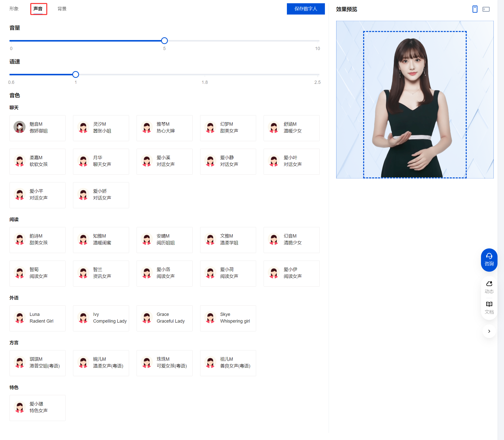Open the 动态 updates icon
504x440 pixels.
pyautogui.click(x=489, y=287)
